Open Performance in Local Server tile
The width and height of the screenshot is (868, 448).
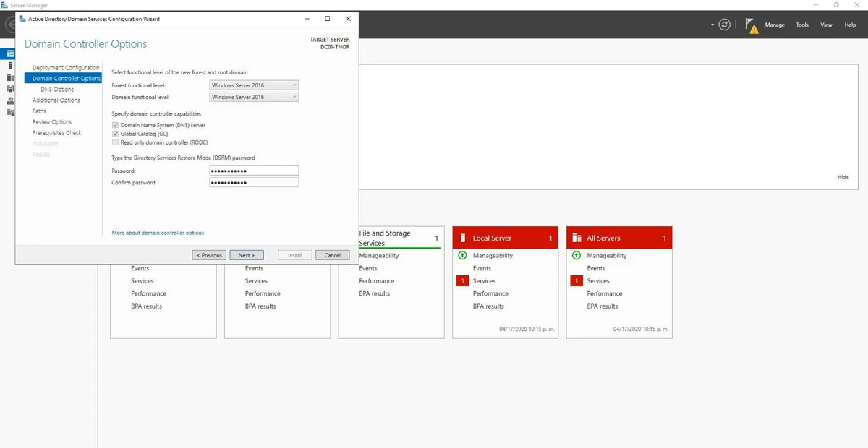(x=490, y=293)
